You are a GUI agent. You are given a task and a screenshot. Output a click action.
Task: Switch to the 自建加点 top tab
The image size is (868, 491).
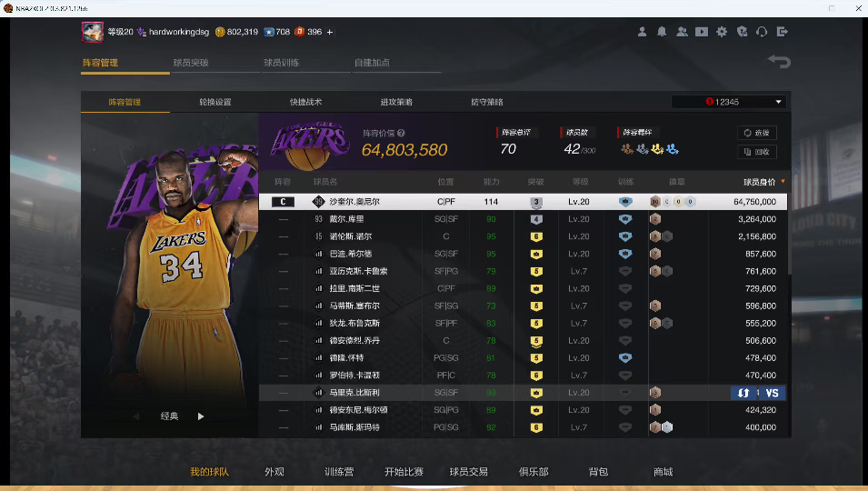point(372,63)
